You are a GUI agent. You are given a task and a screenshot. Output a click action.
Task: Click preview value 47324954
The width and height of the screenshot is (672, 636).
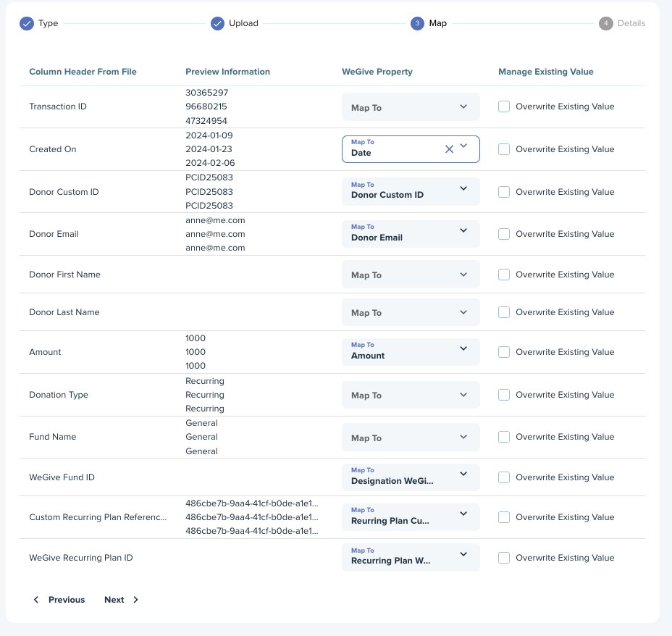click(206, 121)
